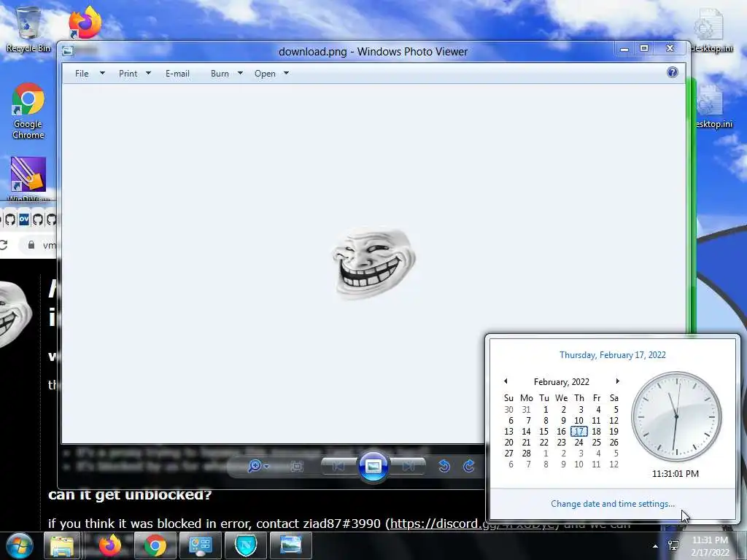Click the analog clock face

tap(676, 417)
